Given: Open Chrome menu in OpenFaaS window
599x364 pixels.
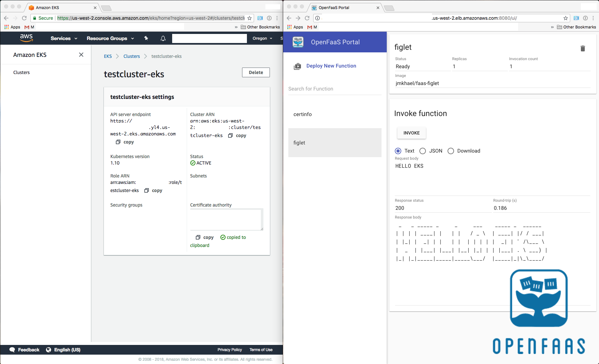Looking at the screenshot, I should [593, 18].
